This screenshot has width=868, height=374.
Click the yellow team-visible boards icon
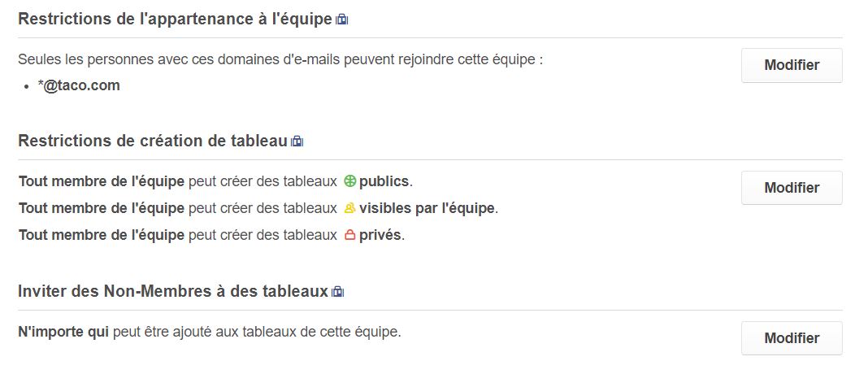350,208
